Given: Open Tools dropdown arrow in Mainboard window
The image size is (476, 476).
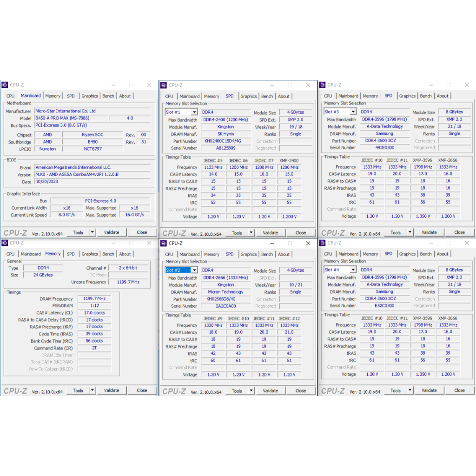Looking at the screenshot, I should (x=93, y=232).
